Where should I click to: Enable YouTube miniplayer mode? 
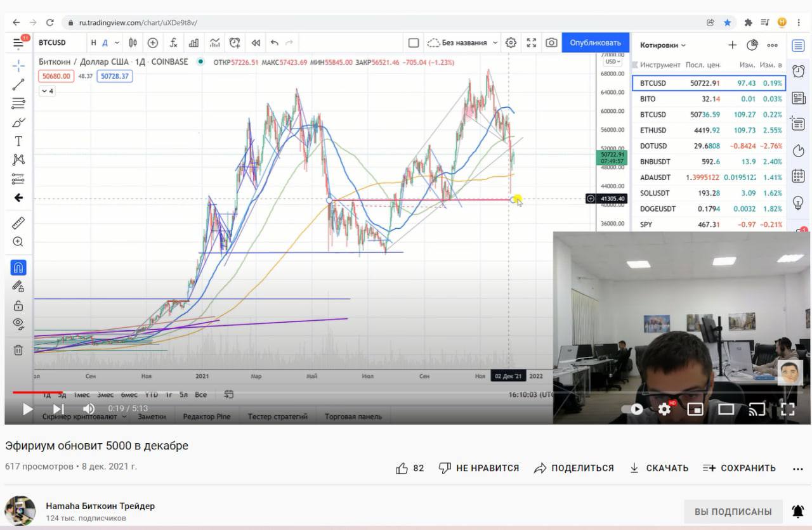tap(695, 409)
